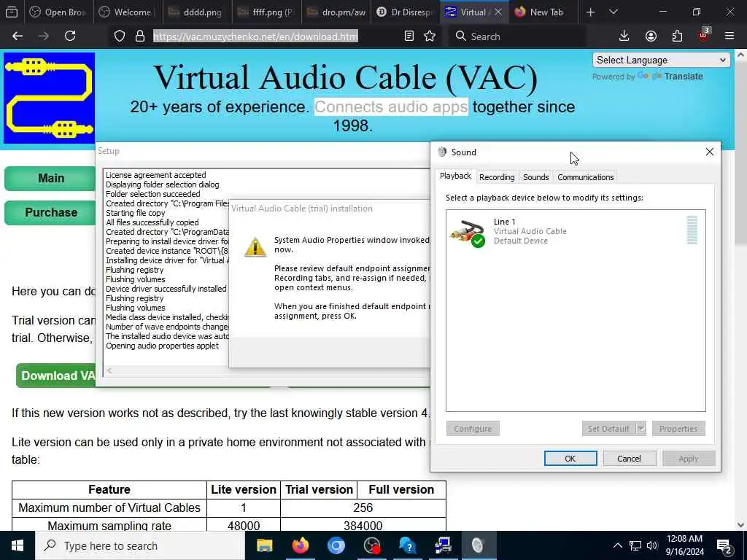Open File Explorer from the taskbar
Image resolution: width=747 pixels, height=560 pixels.
(264, 545)
